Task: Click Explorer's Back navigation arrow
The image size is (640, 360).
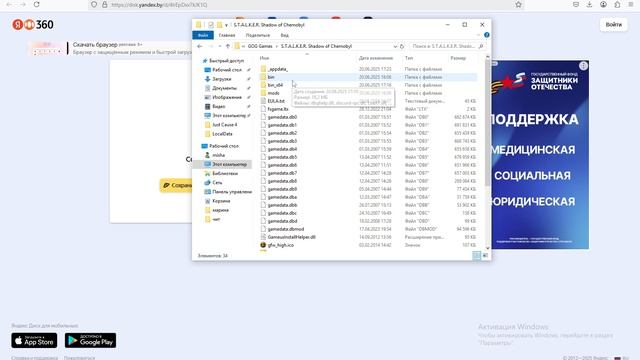Action: pyautogui.click(x=200, y=47)
